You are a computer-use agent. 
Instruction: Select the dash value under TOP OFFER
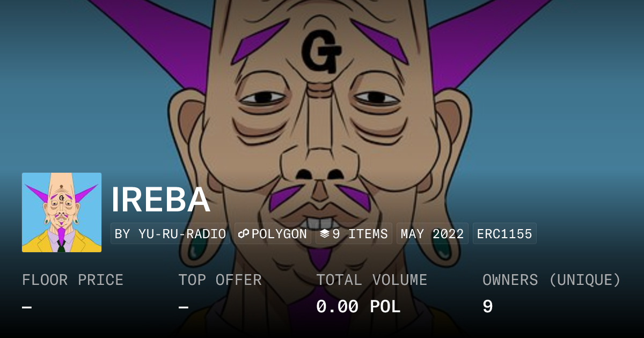tap(183, 307)
